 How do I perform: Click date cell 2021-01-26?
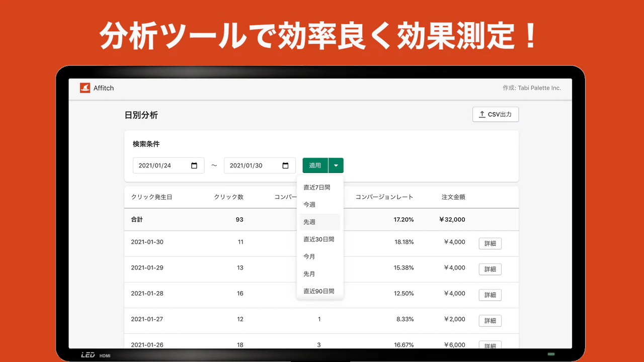[x=147, y=345]
